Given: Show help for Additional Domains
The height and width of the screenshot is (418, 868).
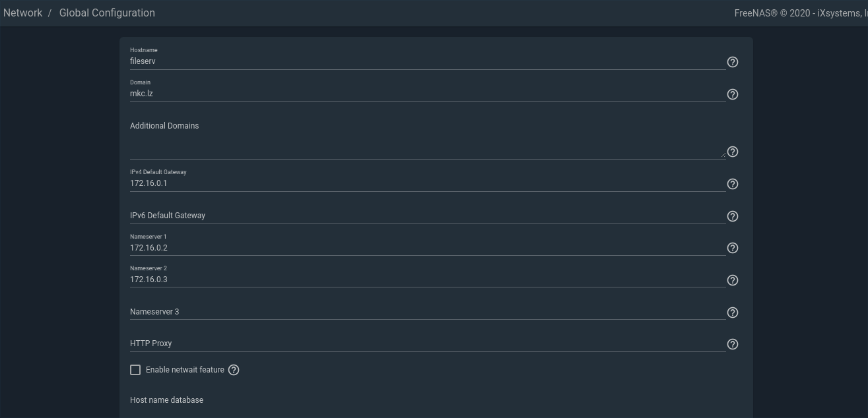Looking at the screenshot, I should pos(732,152).
